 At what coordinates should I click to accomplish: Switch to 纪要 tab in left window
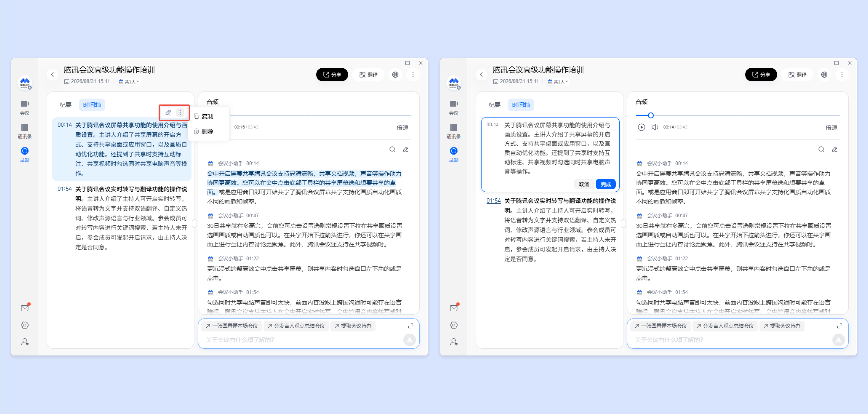65,105
